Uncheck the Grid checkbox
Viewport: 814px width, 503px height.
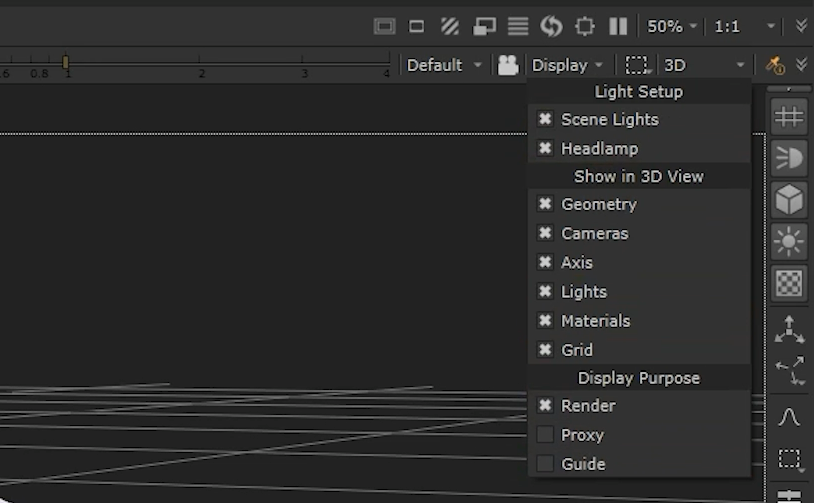tap(545, 349)
